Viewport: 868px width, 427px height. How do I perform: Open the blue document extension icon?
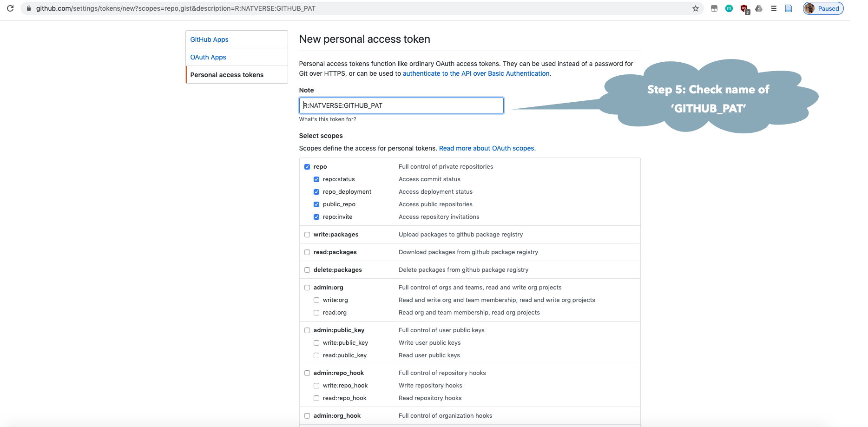pos(789,8)
